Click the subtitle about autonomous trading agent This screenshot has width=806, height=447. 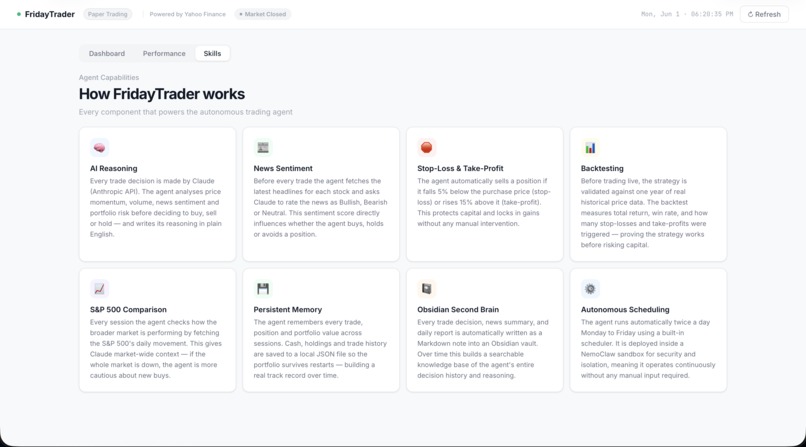pyautogui.click(x=186, y=112)
